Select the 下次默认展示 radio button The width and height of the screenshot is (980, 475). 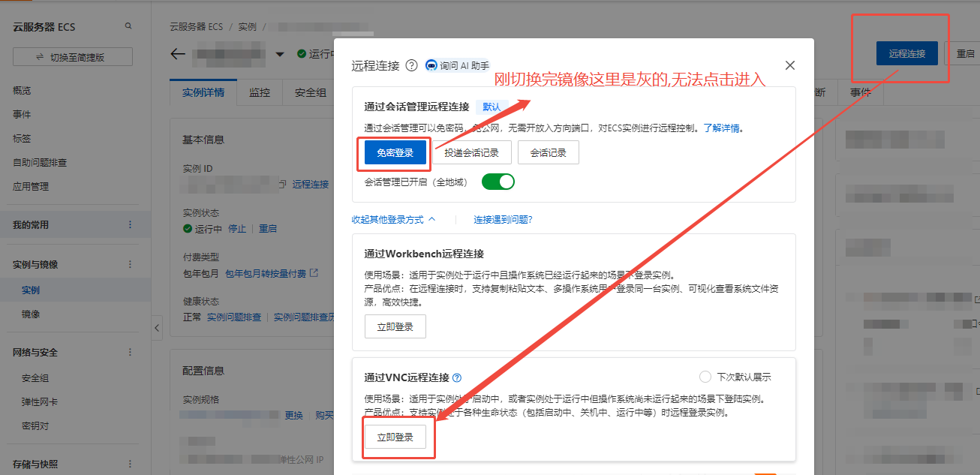[x=705, y=377]
